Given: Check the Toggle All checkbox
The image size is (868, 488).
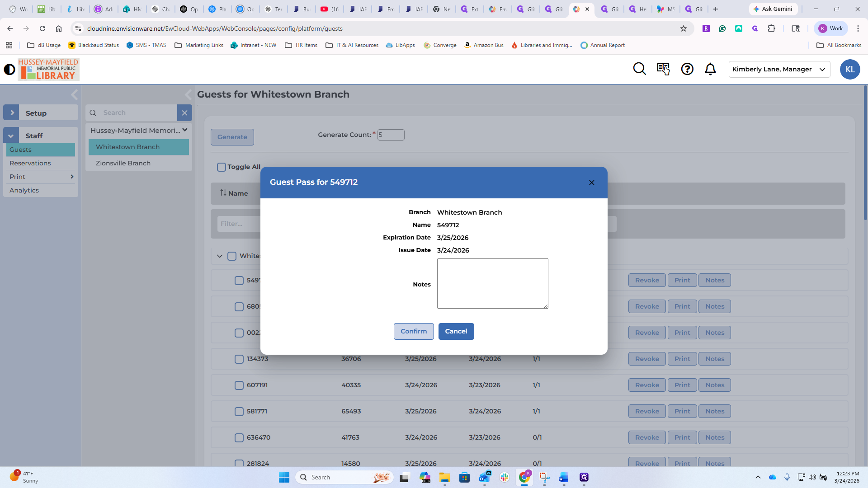Looking at the screenshot, I should pos(222,167).
